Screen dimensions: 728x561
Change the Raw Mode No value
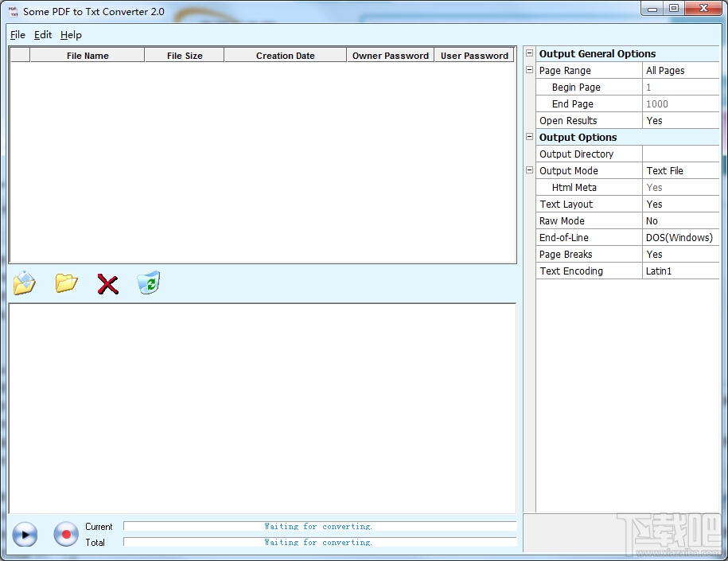click(x=680, y=221)
